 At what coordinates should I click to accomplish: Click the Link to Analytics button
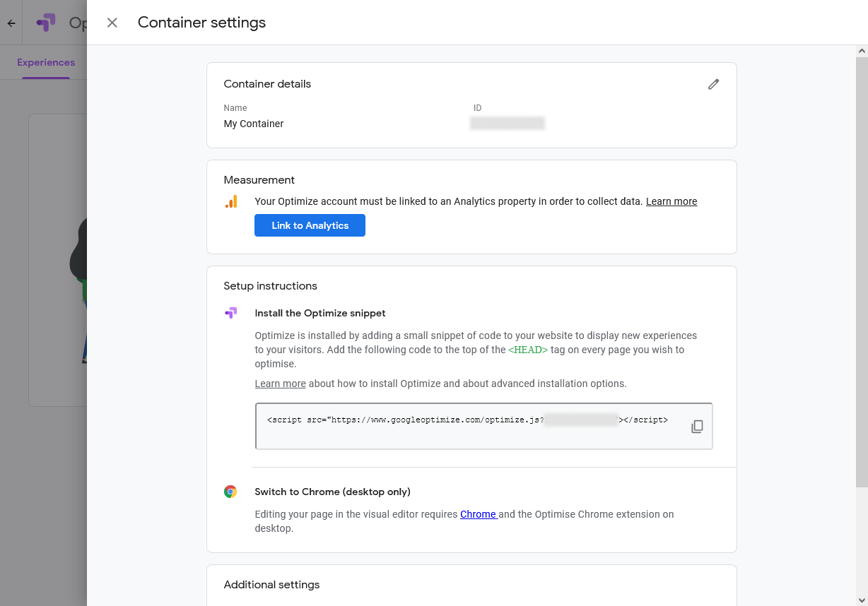coord(310,225)
